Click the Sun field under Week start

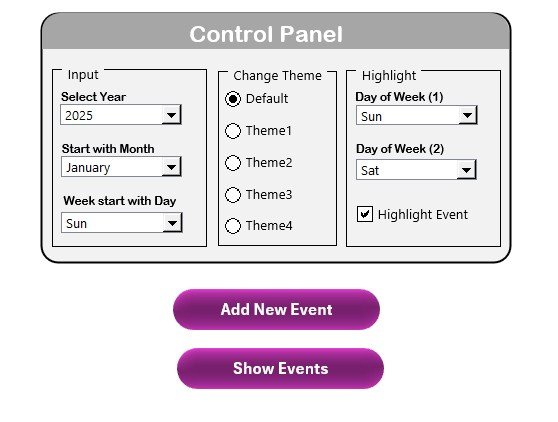[112, 223]
